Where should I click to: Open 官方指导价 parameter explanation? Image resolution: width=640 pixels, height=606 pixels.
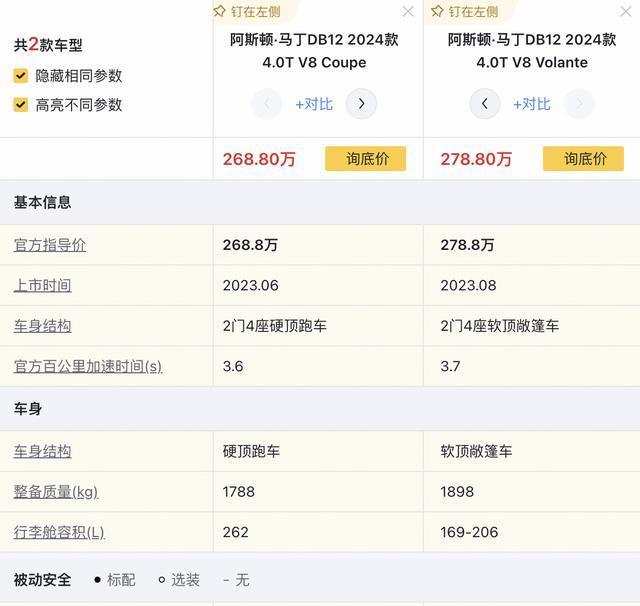coord(50,245)
